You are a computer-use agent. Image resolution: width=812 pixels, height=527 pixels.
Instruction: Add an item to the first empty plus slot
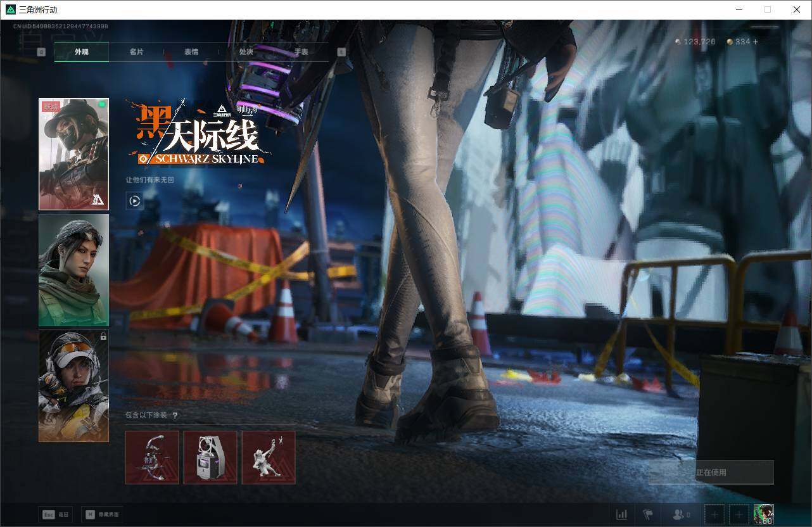(714, 514)
